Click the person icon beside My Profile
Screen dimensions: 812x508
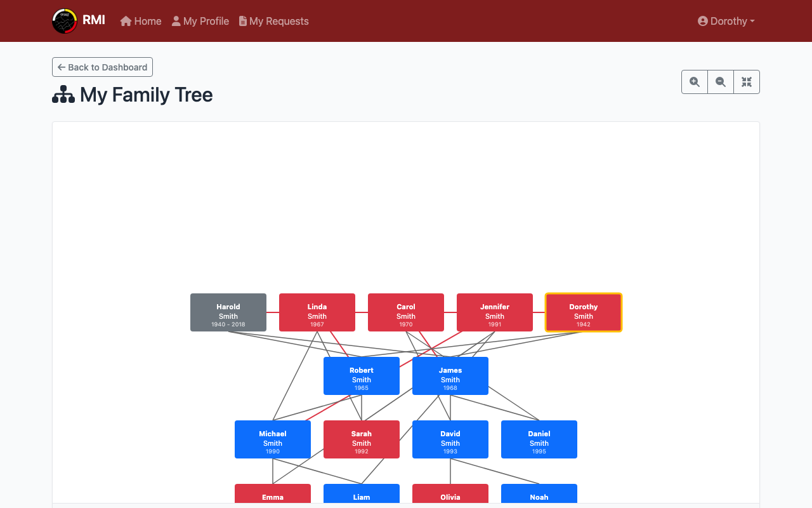tap(175, 21)
